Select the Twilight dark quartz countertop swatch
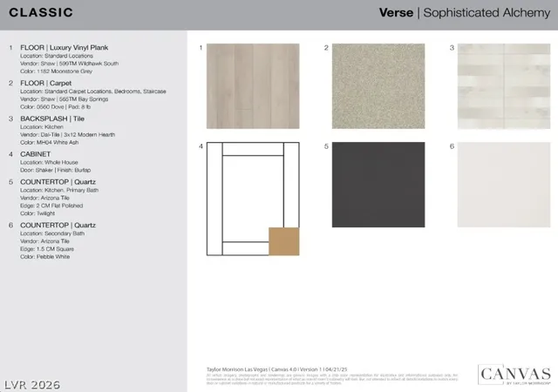558x392 pixels. [x=378, y=185]
